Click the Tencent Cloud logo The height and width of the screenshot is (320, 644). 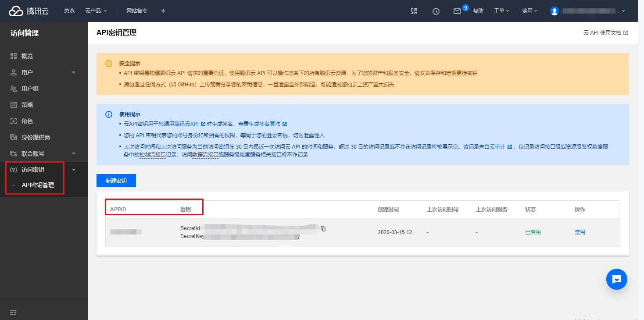29,11
